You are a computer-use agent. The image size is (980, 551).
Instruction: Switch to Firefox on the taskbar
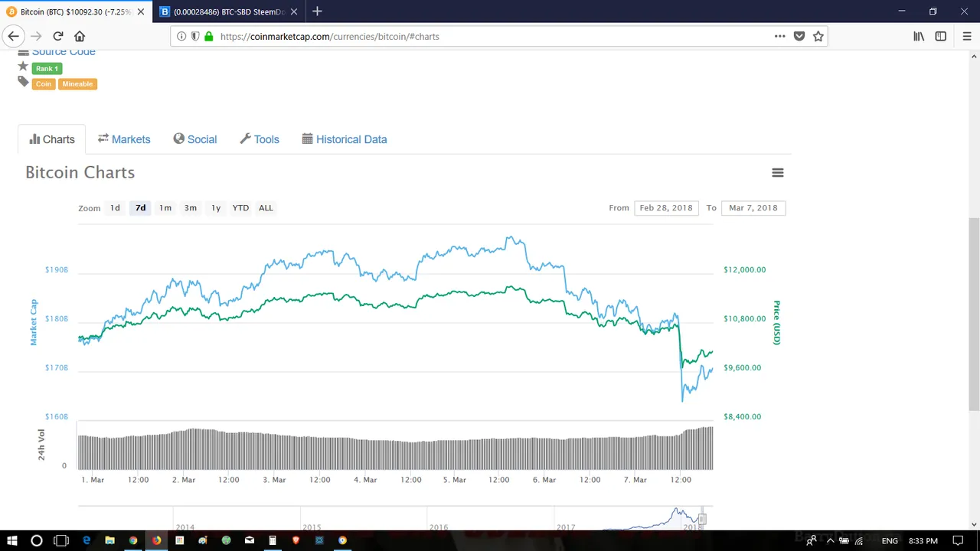pyautogui.click(x=156, y=540)
